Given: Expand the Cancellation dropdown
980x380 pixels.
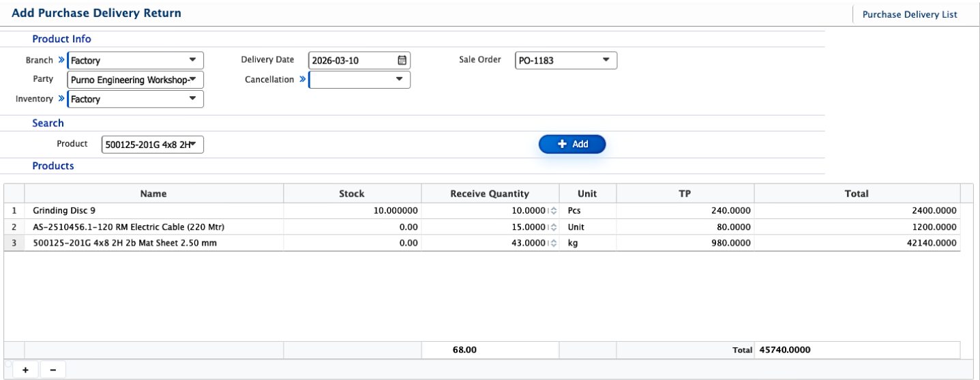Looking at the screenshot, I should [359, 80].
